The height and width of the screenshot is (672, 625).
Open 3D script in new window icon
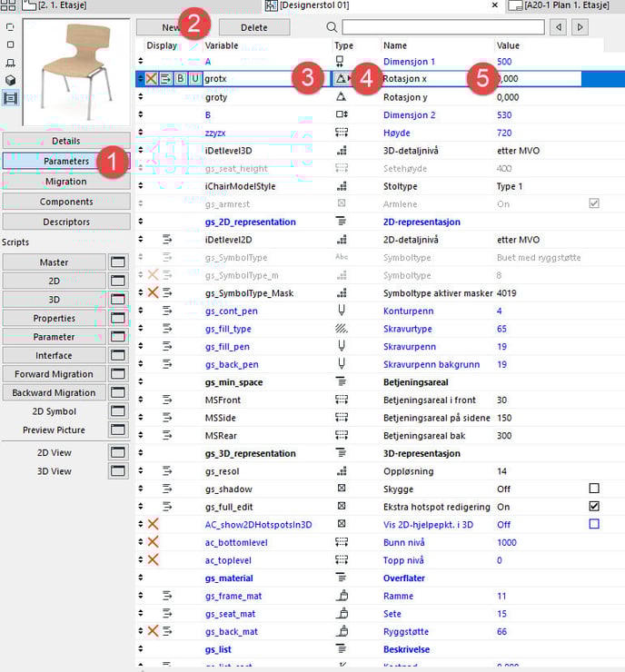coord(118,299)
